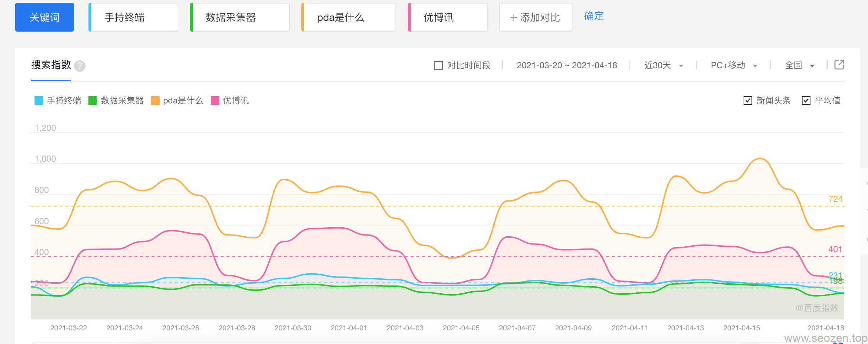
Task: Click the pink legend swatch for 优博讯
Action: (x=215, y=101)
